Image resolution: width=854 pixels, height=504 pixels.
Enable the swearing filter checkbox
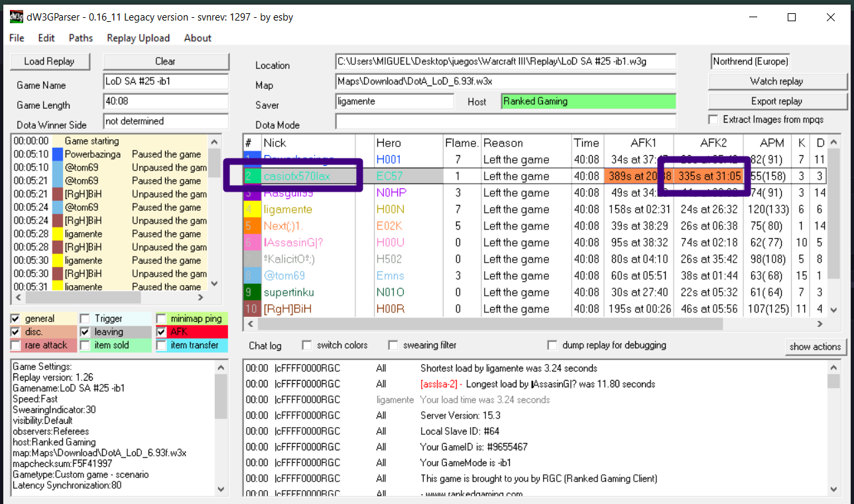pyautogui.click(x=393, y=345)
